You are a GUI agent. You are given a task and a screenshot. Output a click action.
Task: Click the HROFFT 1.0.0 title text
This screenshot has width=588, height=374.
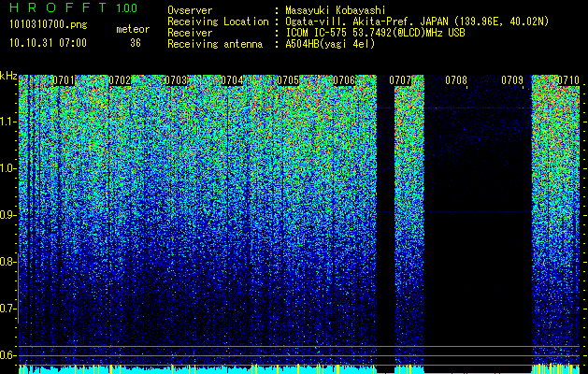coord(73,7)
